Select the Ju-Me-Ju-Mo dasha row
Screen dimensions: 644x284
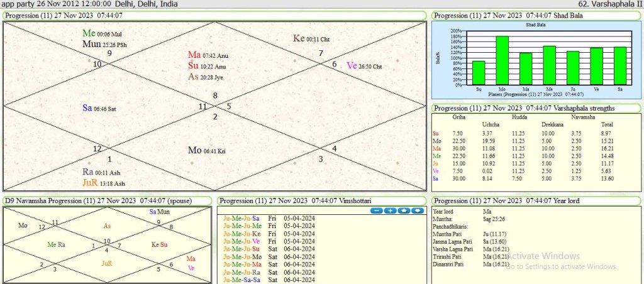pyautogui.click(x=245, y=256)
